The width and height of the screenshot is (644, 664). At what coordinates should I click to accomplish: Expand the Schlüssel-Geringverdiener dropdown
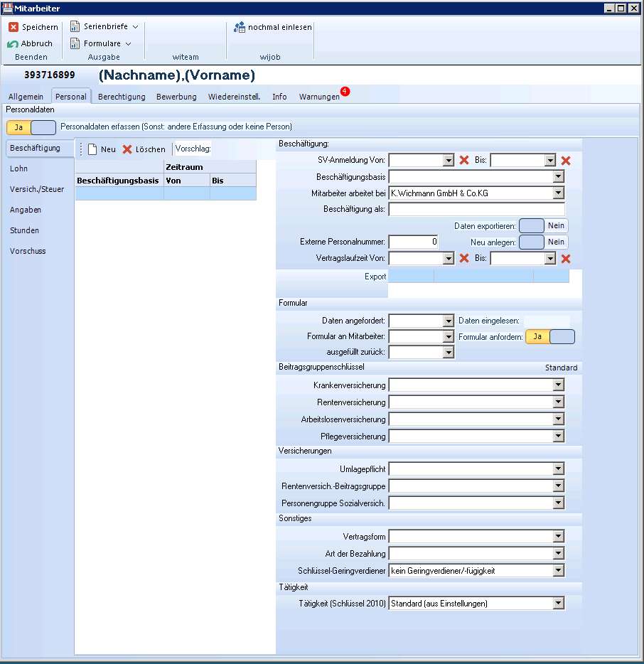click(559, 571)
